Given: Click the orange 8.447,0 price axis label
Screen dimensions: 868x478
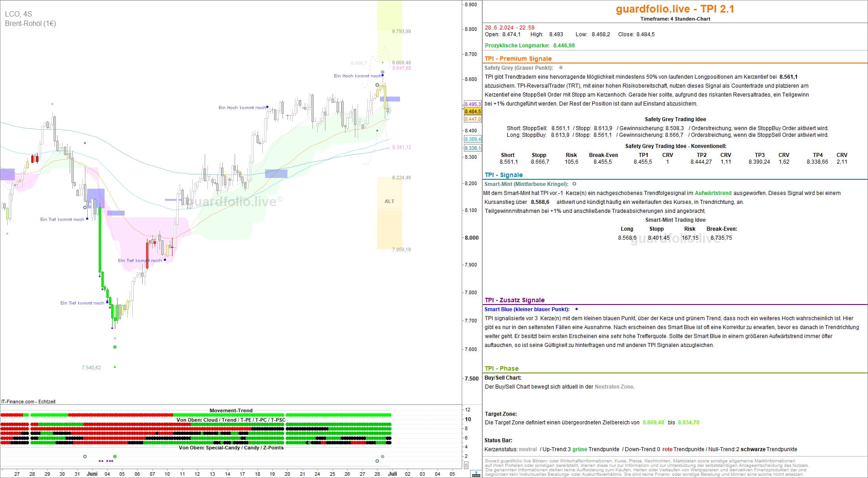Looking at the screenshot, I should click(473, 119).
